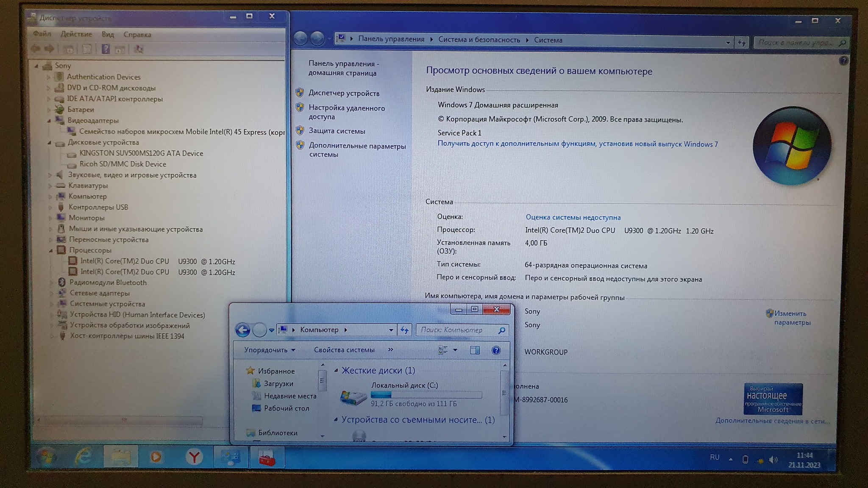This screenshot has width=868, height=488.
Task: Click the Защита системы link
Action: pos(337,131)
